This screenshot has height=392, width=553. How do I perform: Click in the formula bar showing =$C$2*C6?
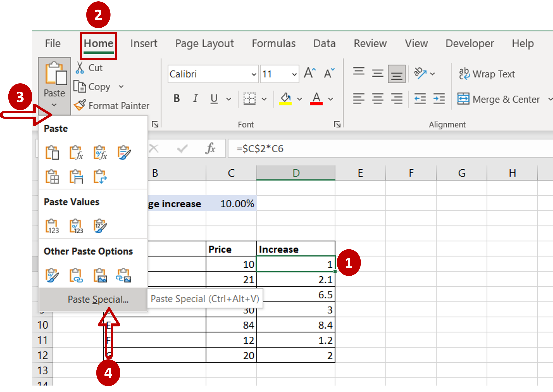click(x=390, y=148)
